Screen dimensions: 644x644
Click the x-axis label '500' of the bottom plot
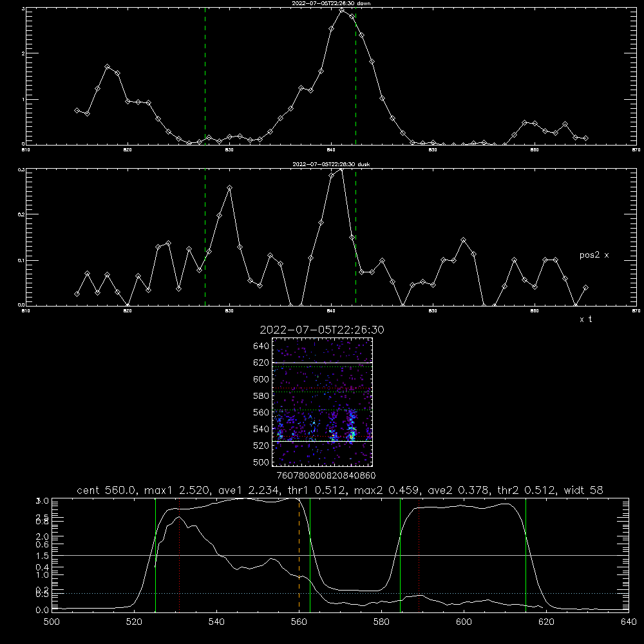(52, 622)
